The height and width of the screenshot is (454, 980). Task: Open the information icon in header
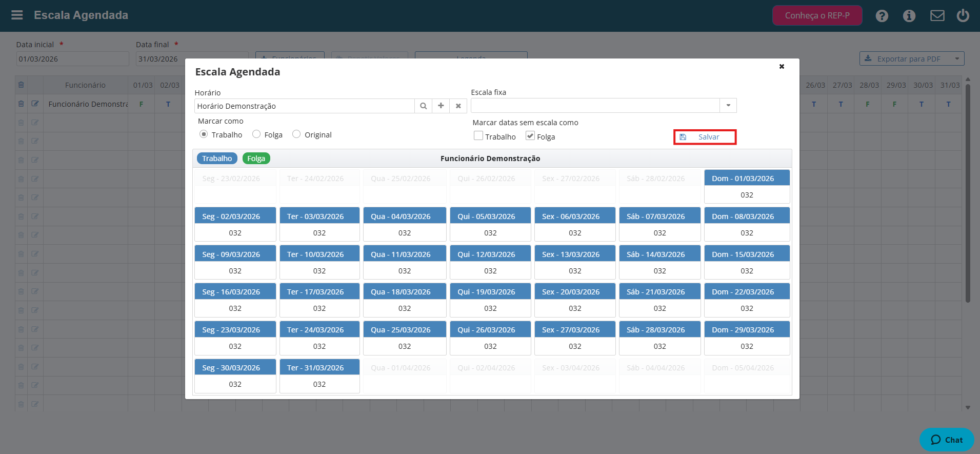pos(909,16)
